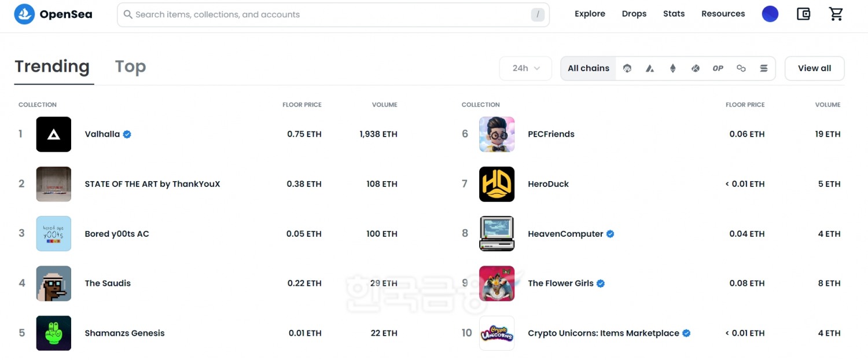This screenshot has width=868, height=360.
Task: Open the blue profile avatar
Action: [770, 14]
